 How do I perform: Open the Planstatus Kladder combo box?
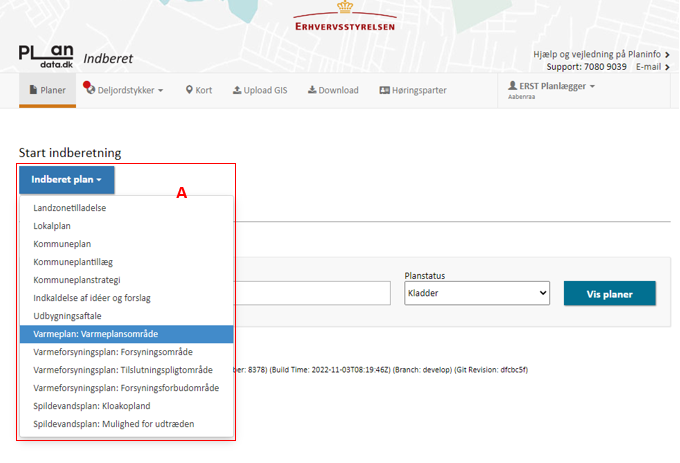click(476, 293)
